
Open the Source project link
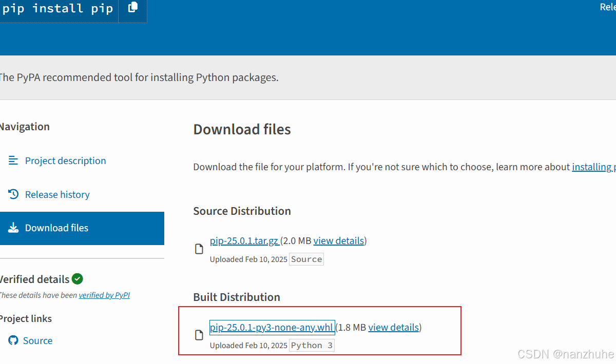[37, 340]
